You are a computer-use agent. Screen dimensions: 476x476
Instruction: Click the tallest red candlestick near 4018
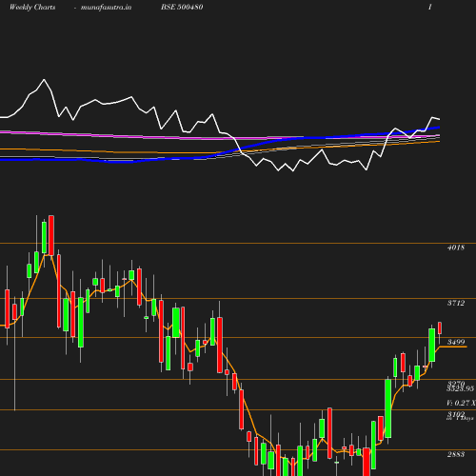[51, 235]
